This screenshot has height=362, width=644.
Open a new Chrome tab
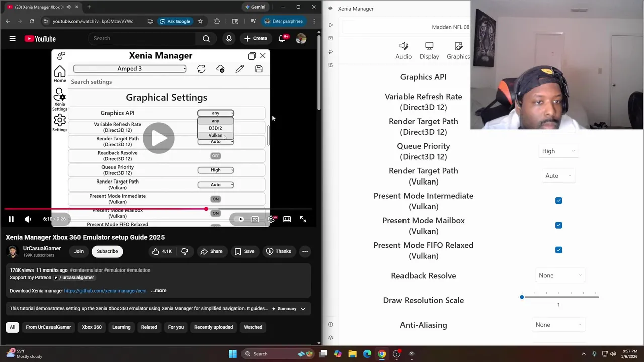(x=89, y=7)
